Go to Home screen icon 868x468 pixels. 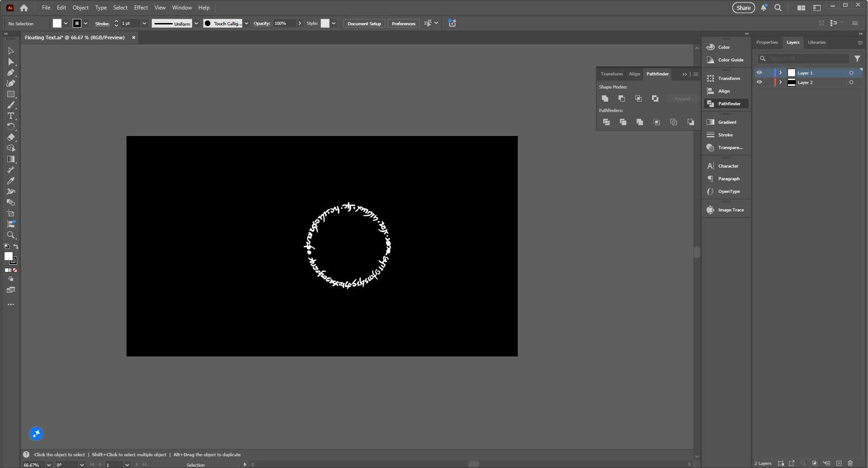24,8
